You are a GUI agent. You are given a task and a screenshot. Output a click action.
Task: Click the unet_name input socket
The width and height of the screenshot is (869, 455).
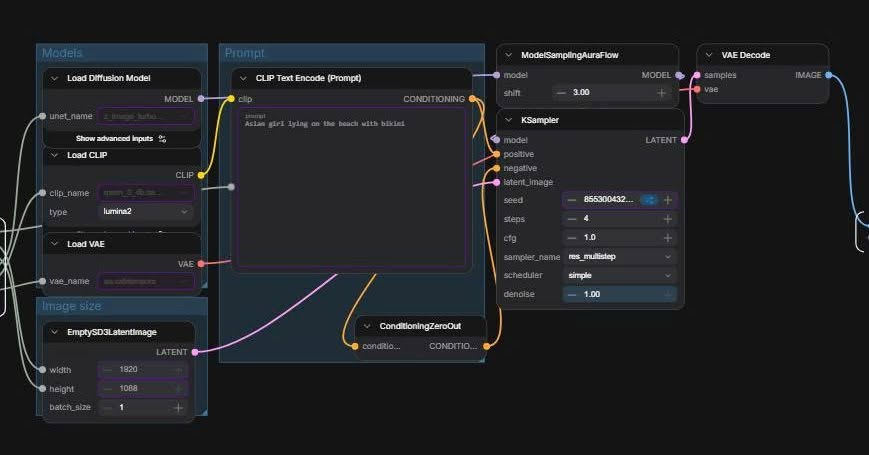[42, 116]
